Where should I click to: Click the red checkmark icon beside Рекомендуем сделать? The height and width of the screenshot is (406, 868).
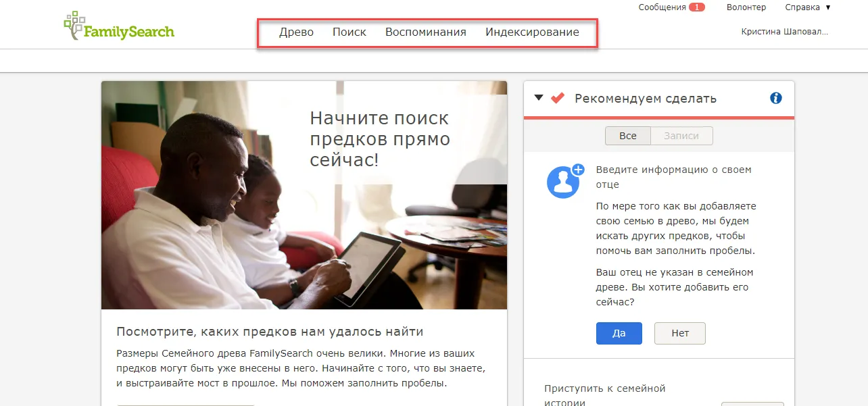point(557,98)
